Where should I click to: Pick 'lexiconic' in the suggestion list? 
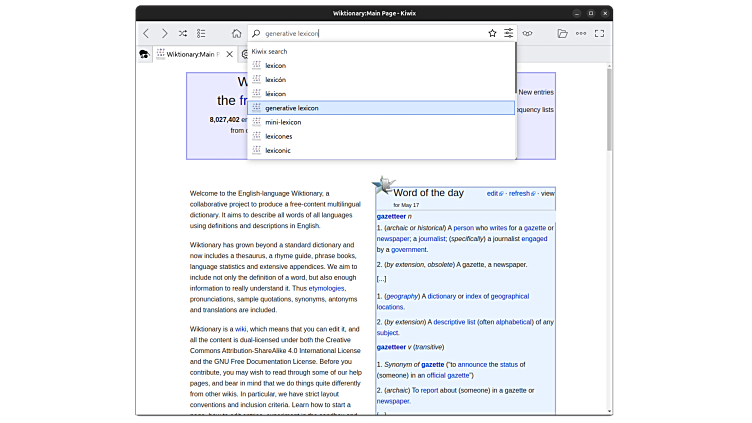279,150
